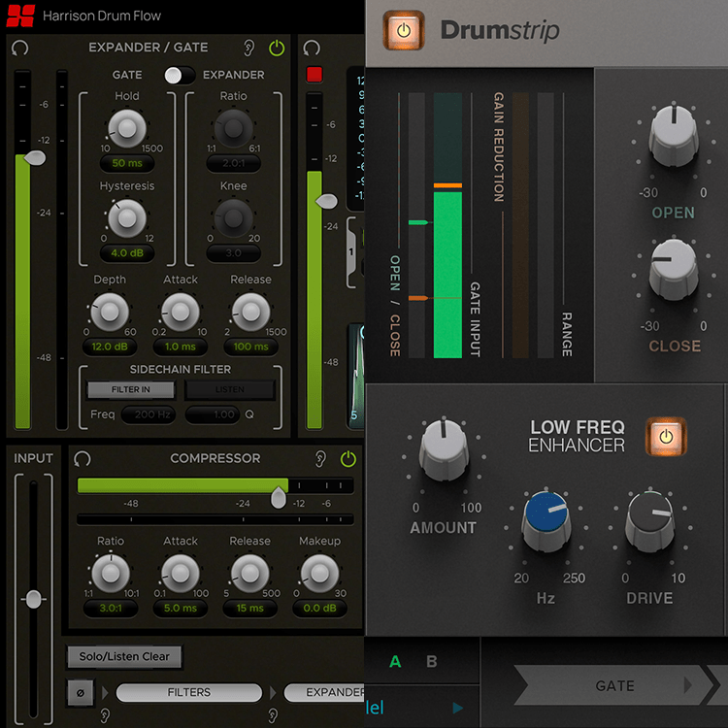This screenshot has width=728, height=728.
Task: Click arrow between FILTERS and EXPANDER
Action: [x=273, y=693]
